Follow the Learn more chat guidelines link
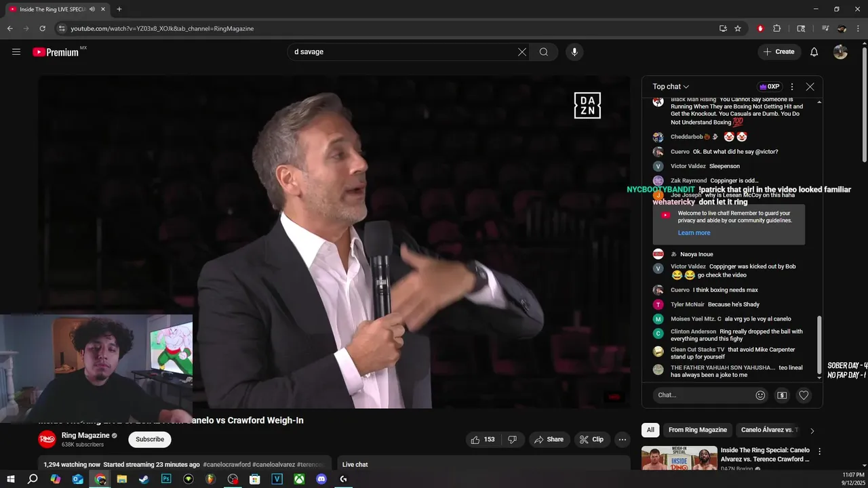This screenshot has height=488, width=868. (694, 232)
